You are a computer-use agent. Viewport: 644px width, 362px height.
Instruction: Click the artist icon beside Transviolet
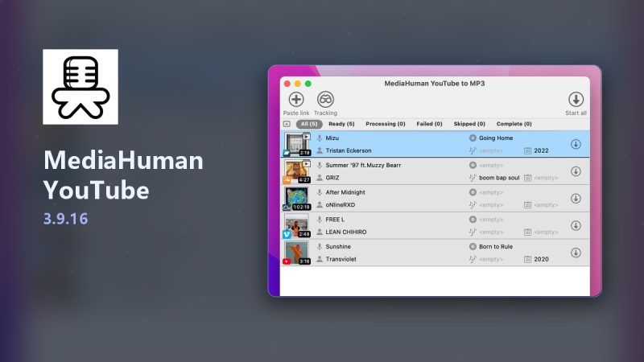click(x=319, y=259)
